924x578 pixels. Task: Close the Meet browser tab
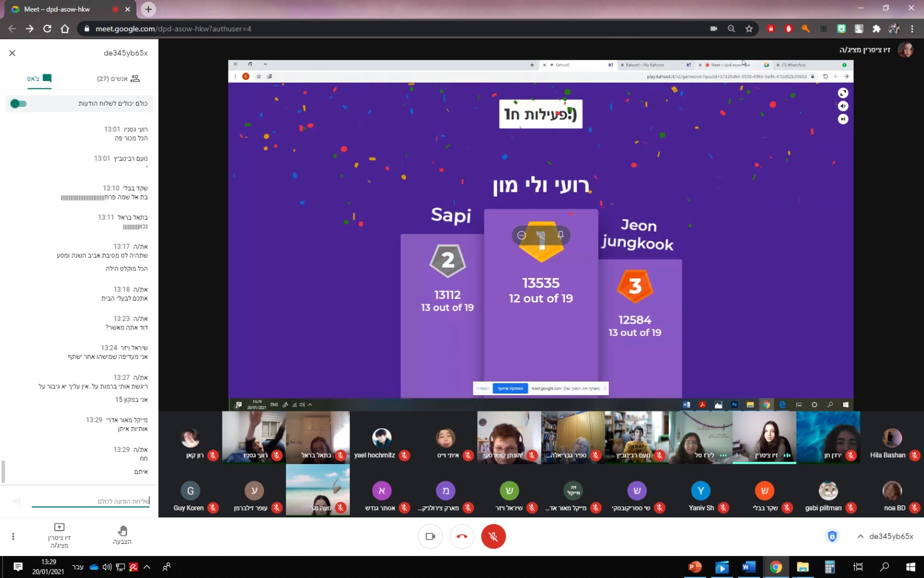(128, 9)
